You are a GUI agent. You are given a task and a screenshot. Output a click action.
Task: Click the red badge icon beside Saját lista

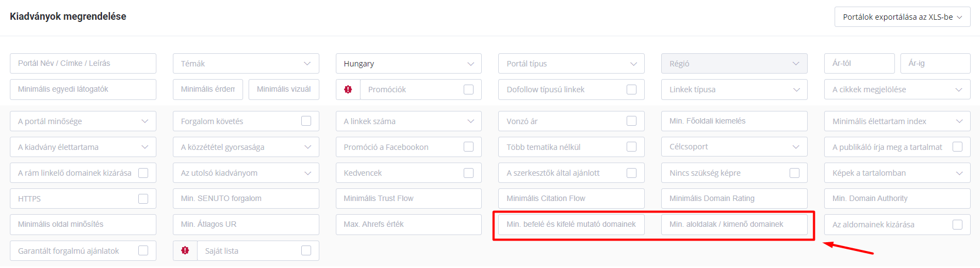(185, 250)
